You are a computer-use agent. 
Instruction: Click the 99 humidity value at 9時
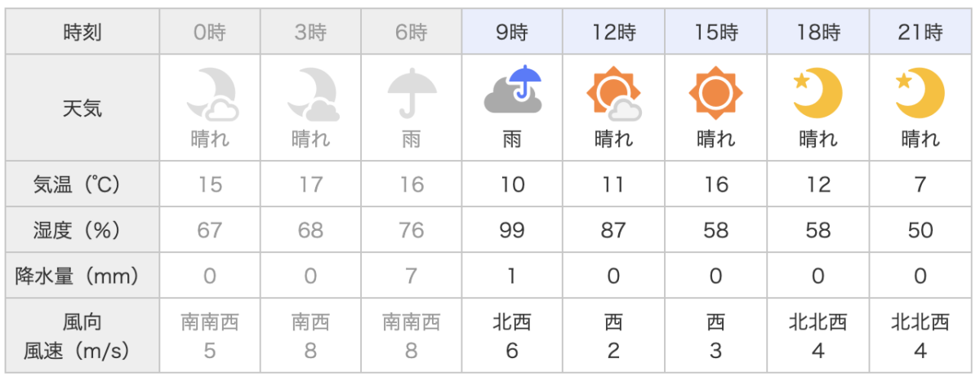coord(513,231)
